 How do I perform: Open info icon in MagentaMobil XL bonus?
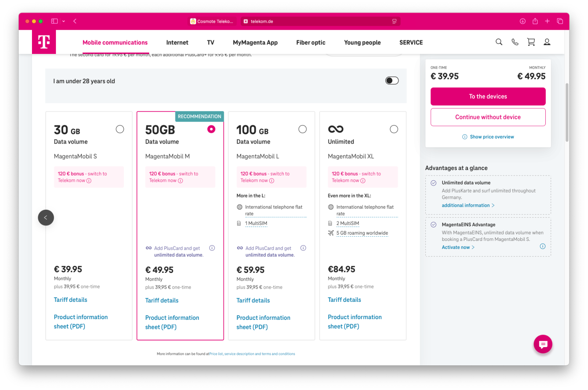[363, 180]
